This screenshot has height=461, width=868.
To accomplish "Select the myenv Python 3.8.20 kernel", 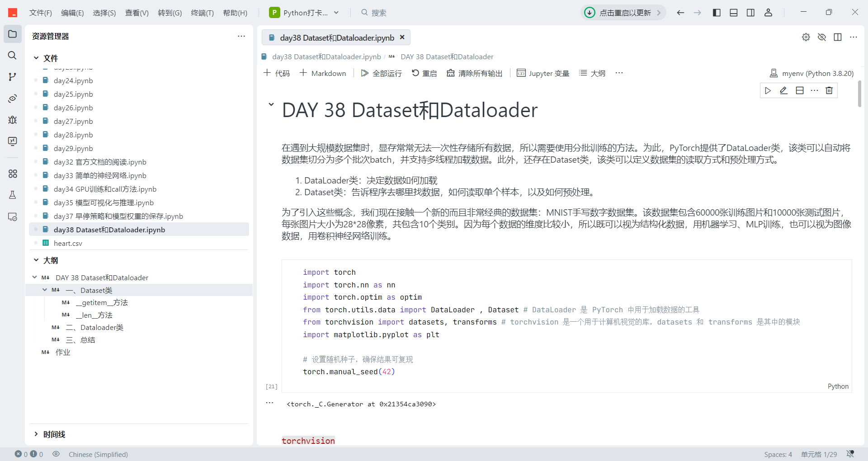I will (811, 73).
